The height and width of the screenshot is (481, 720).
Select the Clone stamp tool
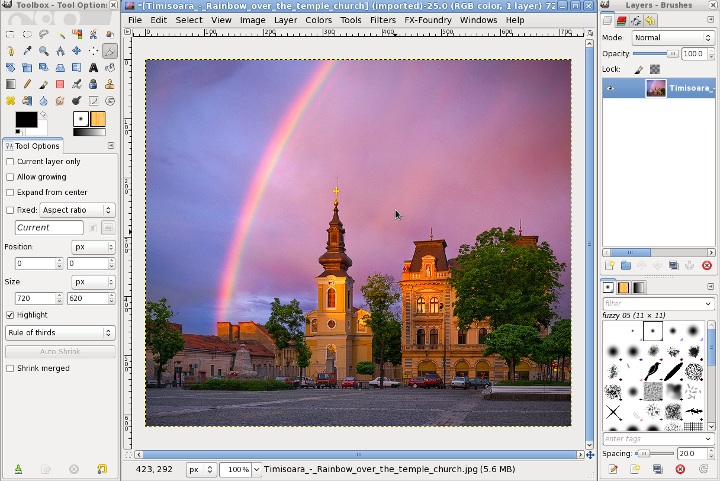[110, 84]
